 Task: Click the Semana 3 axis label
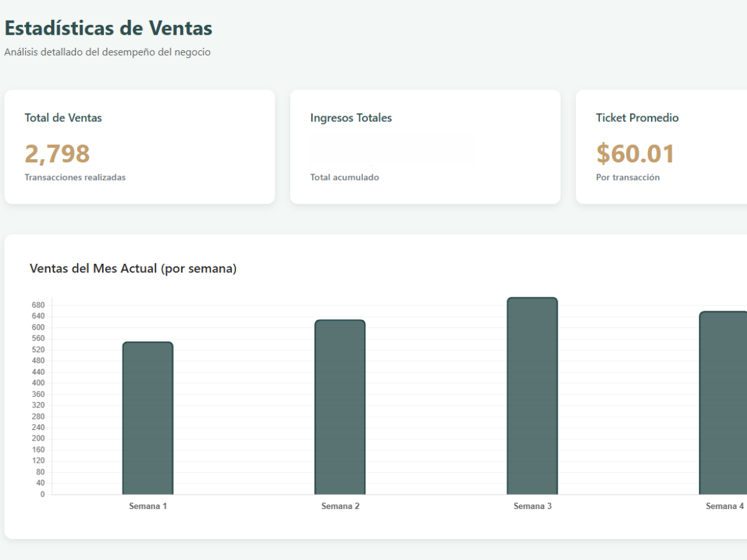[532, 506]
